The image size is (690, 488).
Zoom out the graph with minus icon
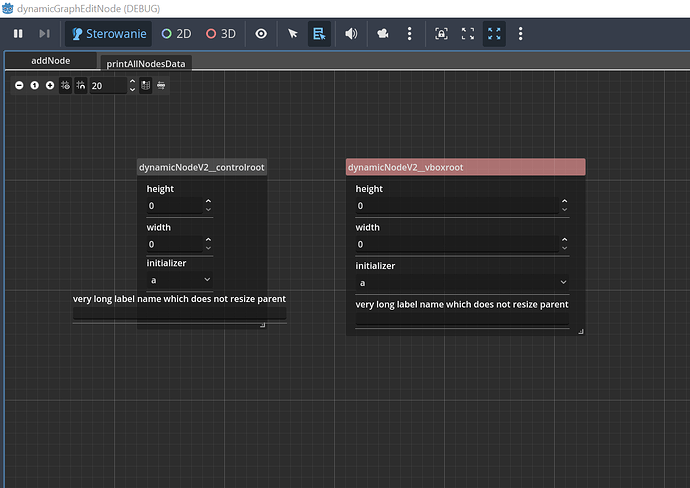[x=19, y=86]
